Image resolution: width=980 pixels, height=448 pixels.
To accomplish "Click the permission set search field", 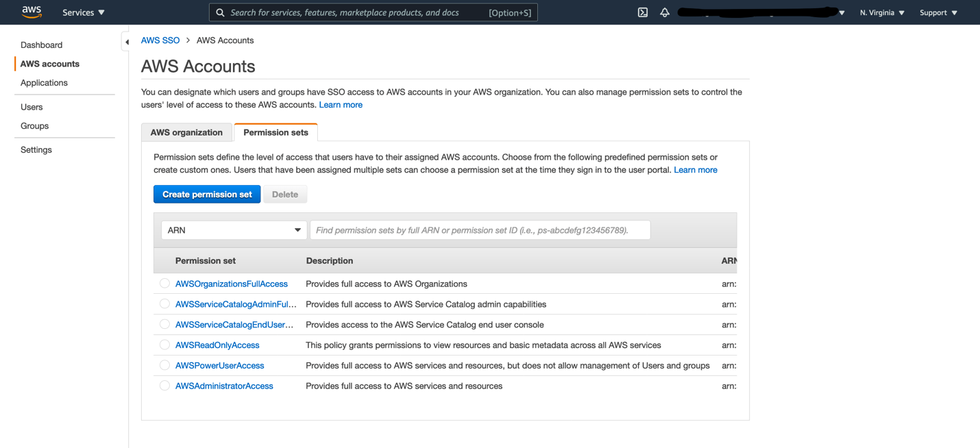I will [x=480, y=230].
